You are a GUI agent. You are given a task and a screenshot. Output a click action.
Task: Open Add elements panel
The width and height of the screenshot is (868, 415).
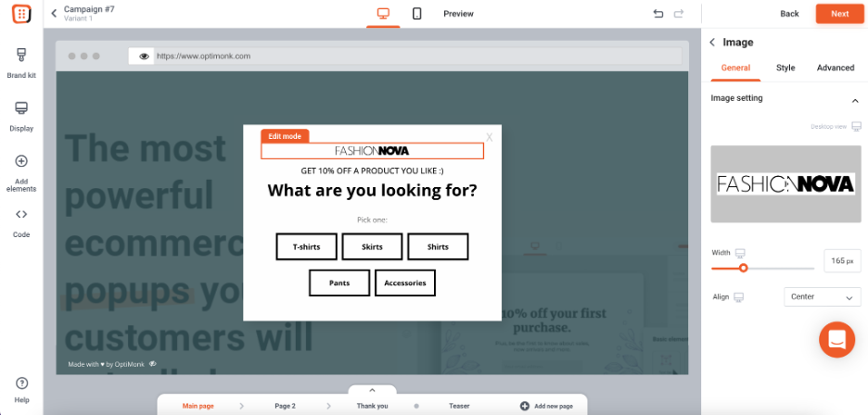pyautogui.click(x=21, y=173)
